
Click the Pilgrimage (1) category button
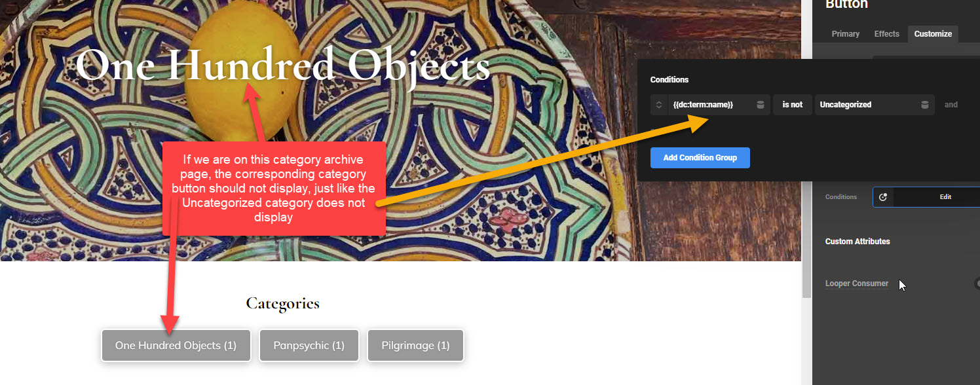click(415, 345)
